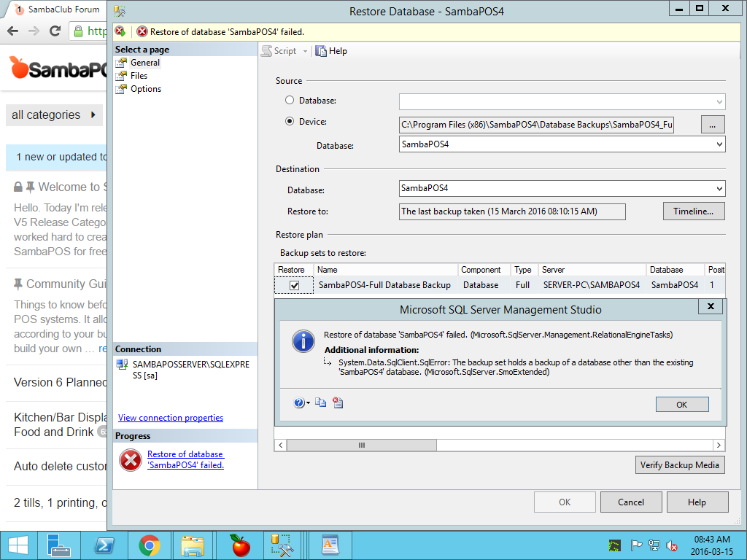This screenshot has height=560, width=747.
Task: Click the Component column header
Action: tap(484, 270)
